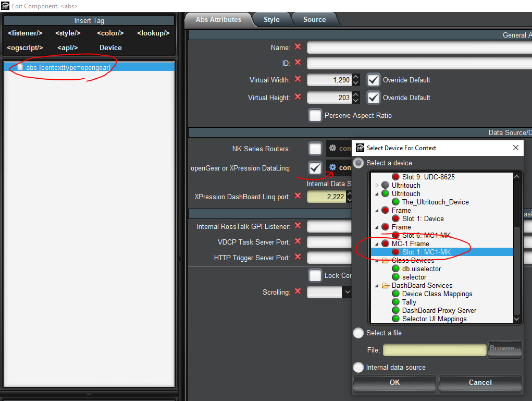Screen dimensions: 532x401
Task: Insert a <listener/> tag
Action: (25, 33)
